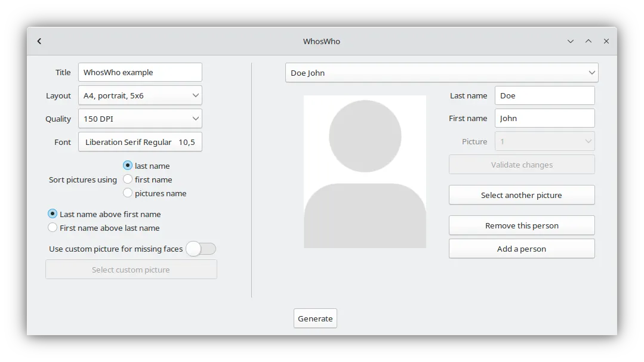Go back using the header arrow
Viewport: 644px width, 362px height.
coord(39,41)
